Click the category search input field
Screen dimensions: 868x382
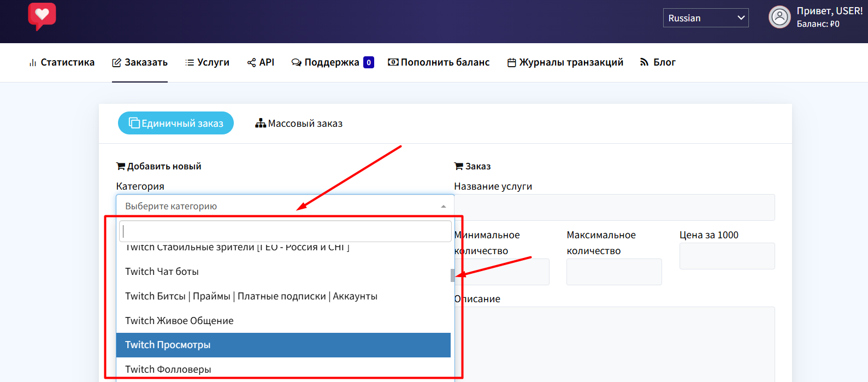click(285, 231)
